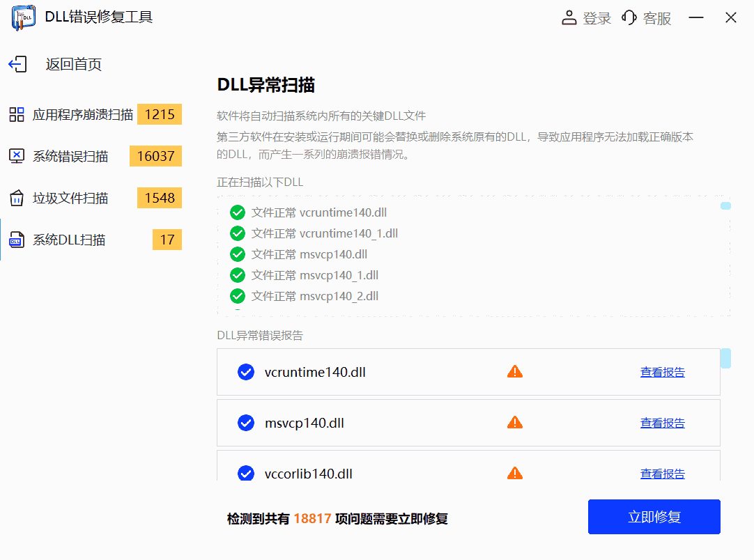Toggle the blue checkmark for vcruntime140.dll

[x=246, y=371]
